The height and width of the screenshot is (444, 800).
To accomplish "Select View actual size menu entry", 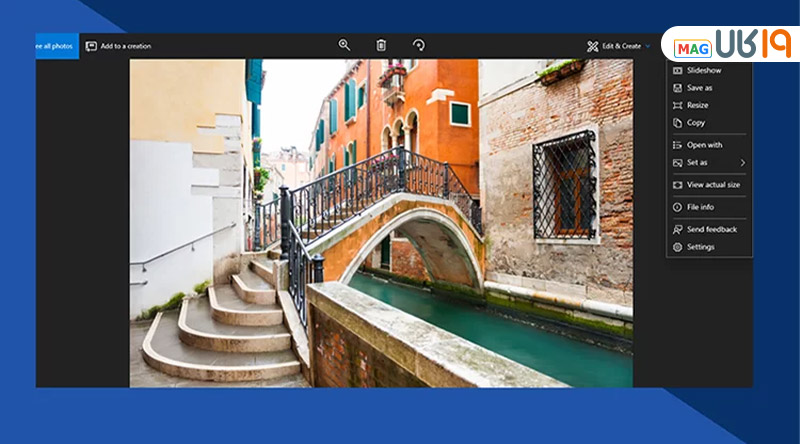I will tap(713, 185).
